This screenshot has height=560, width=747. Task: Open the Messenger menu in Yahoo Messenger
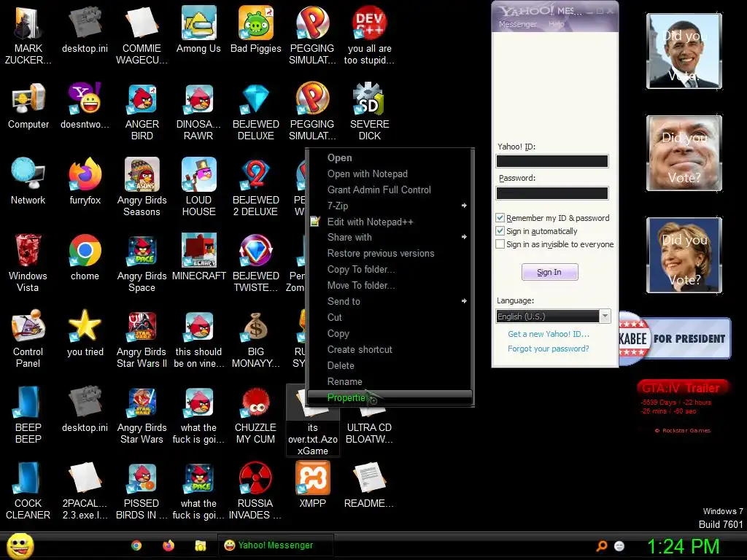(x=518, y=24)
